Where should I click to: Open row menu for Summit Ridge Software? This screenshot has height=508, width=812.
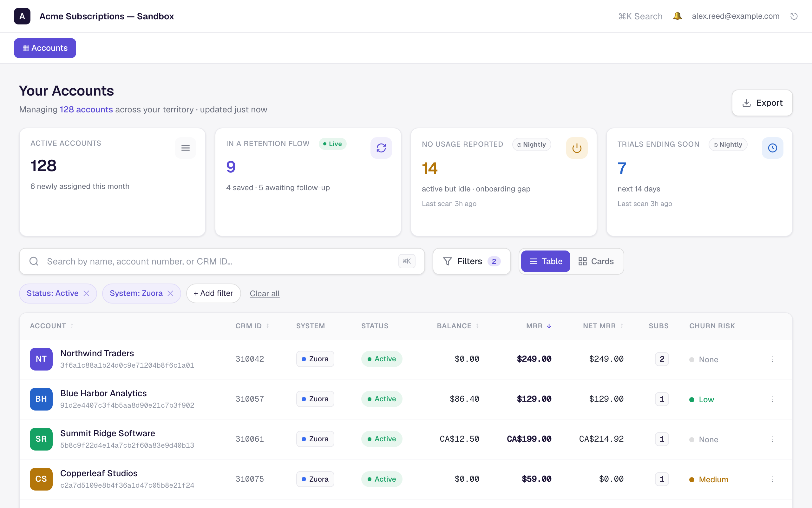pyautogui.click(x=773, y=439)
